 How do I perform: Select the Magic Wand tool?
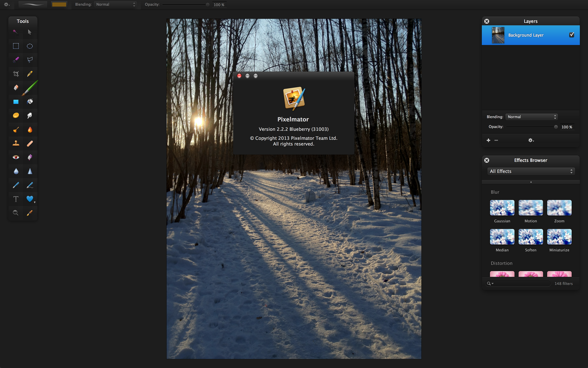16,32
